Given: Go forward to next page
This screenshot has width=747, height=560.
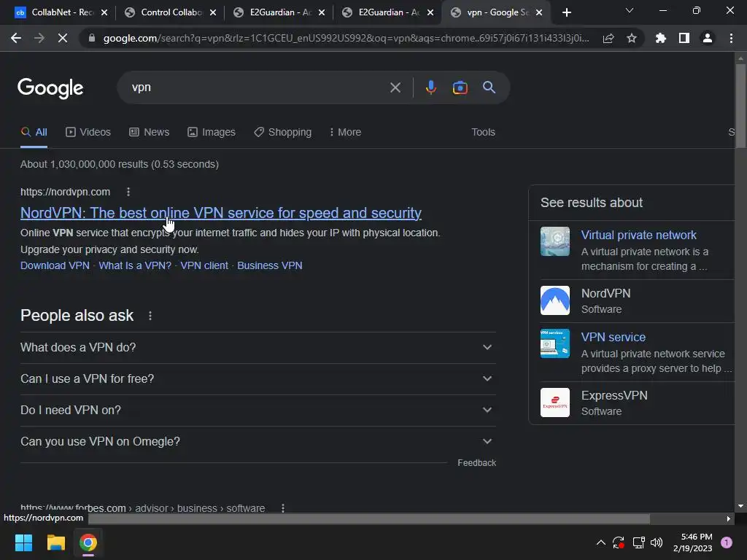Looking at the screenshot, I should (x=39, y=38).
